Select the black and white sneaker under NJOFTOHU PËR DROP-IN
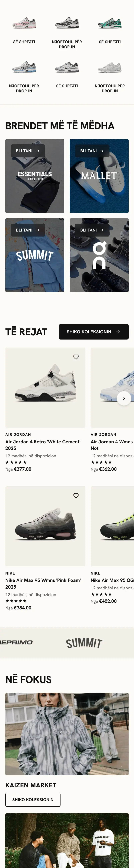 (67, 24)
